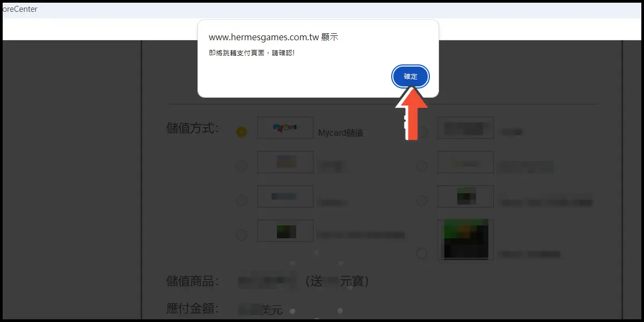Click the 確定 button in the alert dialog

411,77
